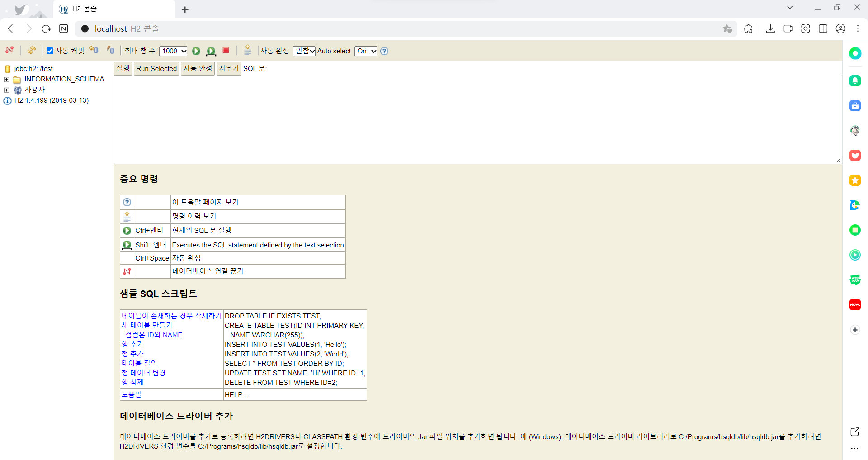Click the 실행 button
Image resolution: width=868 pixels, height=460 pixels.
coord(123,68)
